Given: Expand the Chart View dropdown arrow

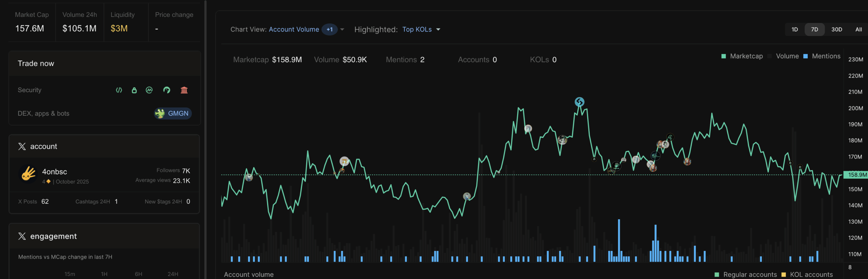Looking at the screenshot, I should 342,29.
